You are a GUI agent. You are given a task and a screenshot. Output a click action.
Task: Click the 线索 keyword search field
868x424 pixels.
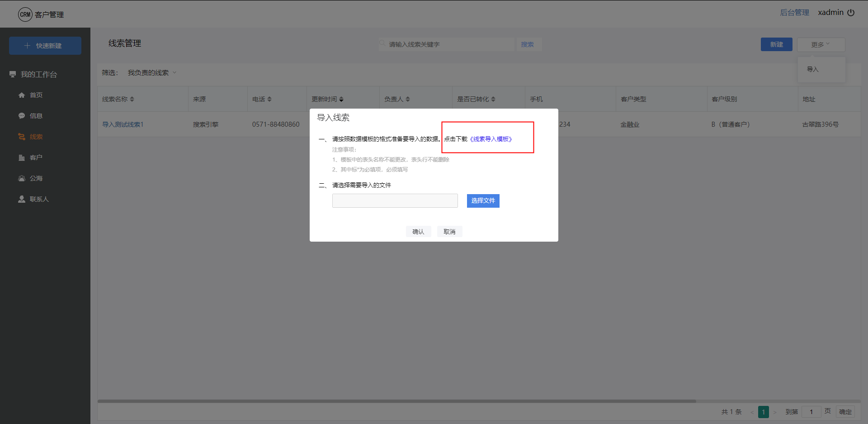(x=447, y=44)
